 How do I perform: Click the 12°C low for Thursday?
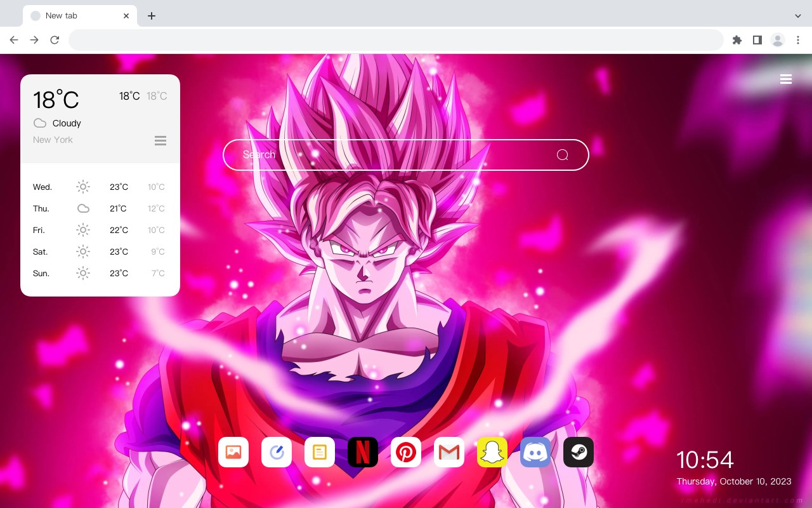(156, 208)
